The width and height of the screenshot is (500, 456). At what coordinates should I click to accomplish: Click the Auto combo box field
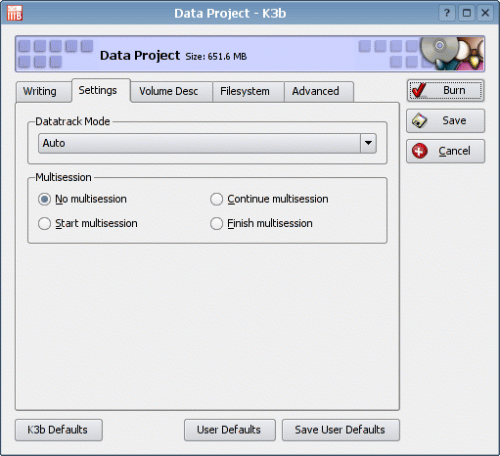pos(207,143)
